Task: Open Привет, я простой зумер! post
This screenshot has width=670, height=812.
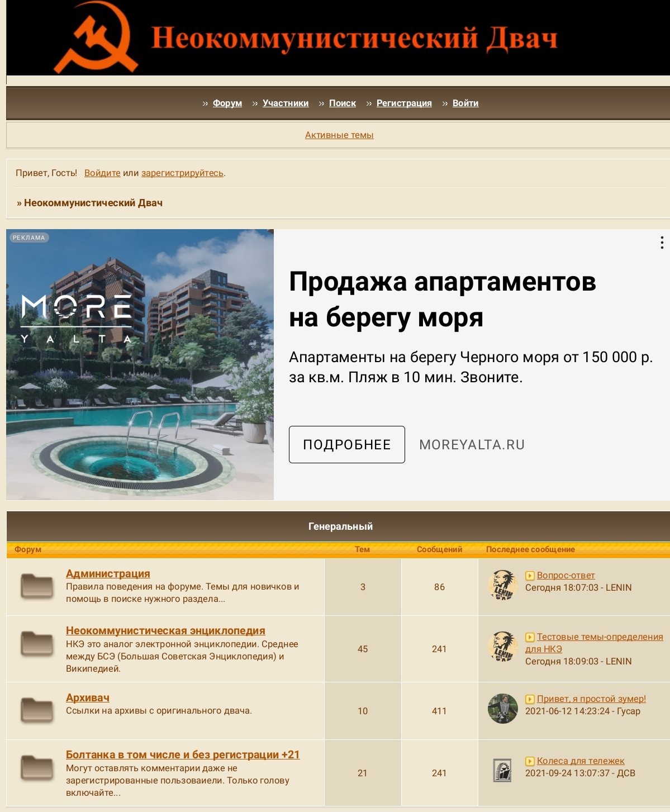Action: point(591,699)
